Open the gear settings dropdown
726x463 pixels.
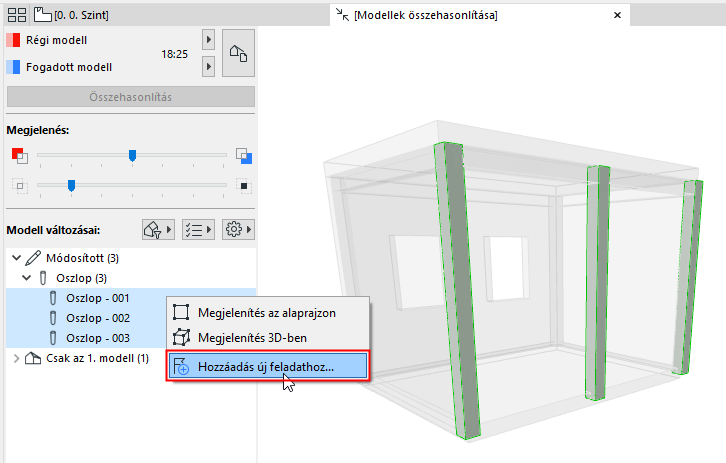tap(238, 230)
